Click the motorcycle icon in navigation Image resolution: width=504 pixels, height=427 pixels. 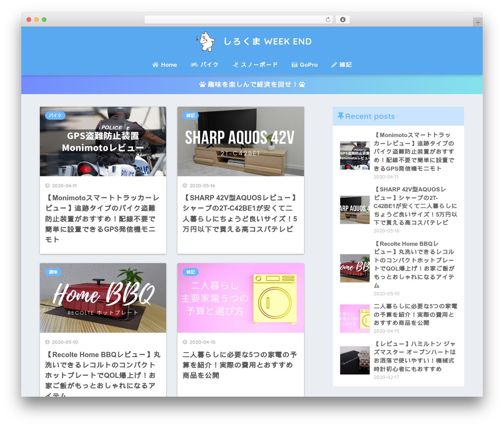(x=194, y=65)
